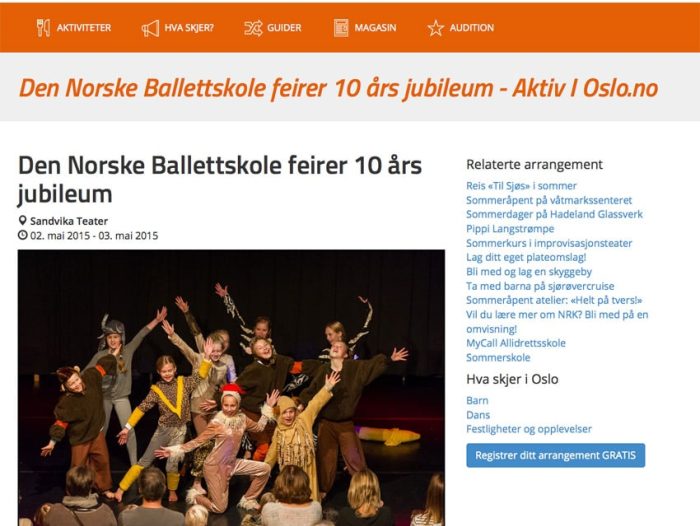The width and height of the screenshot is (700, 526).
Task: Open Sommerdager på Hadeland Glassverk link
Action: pos(554,214)
